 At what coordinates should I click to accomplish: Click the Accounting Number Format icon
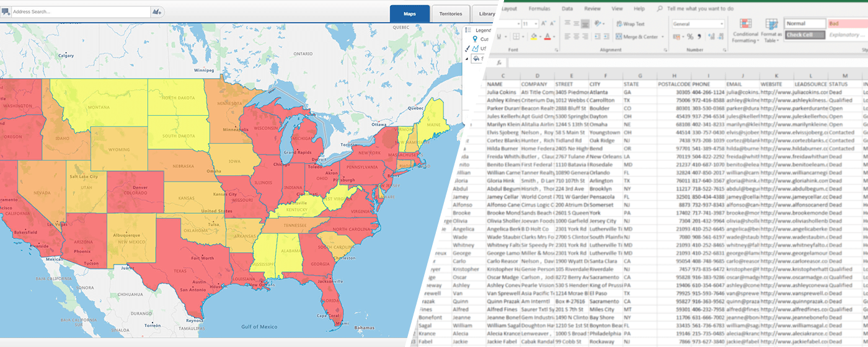(x=676, y=37)
